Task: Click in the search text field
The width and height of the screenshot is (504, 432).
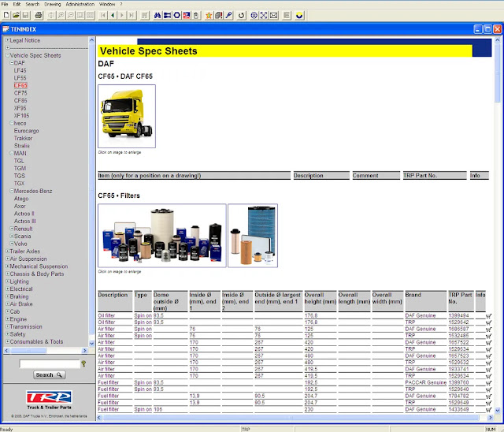Action: [x=50, y=363]
